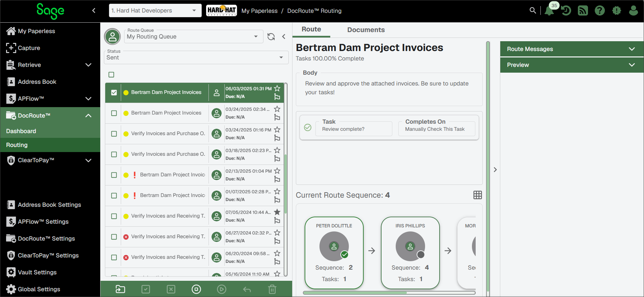Screen dimensions: 644x297
Task: Open the alert gear icon in top bar
Action: click(x=617, y=10)
